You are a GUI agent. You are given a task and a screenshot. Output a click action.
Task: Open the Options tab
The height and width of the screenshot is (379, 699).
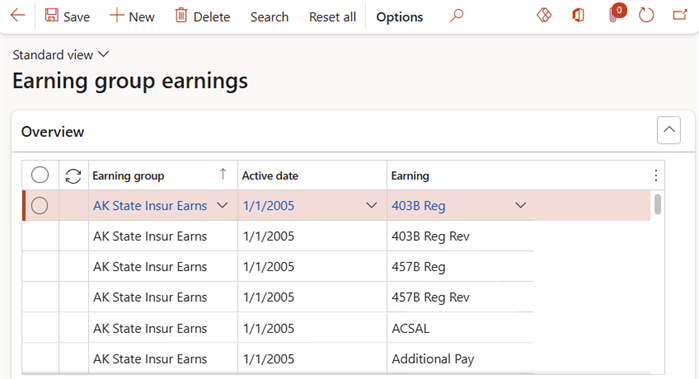coord(399,17)
